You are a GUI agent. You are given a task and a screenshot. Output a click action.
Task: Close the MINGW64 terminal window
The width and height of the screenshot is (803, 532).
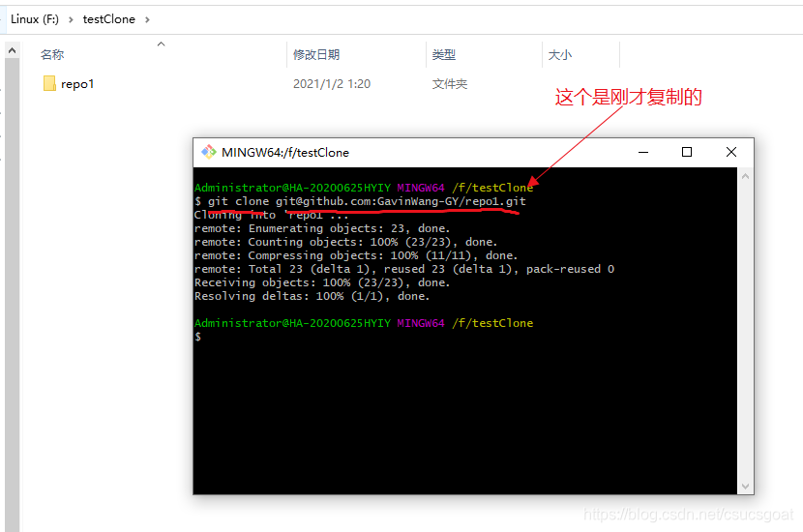tap(731, 152)
